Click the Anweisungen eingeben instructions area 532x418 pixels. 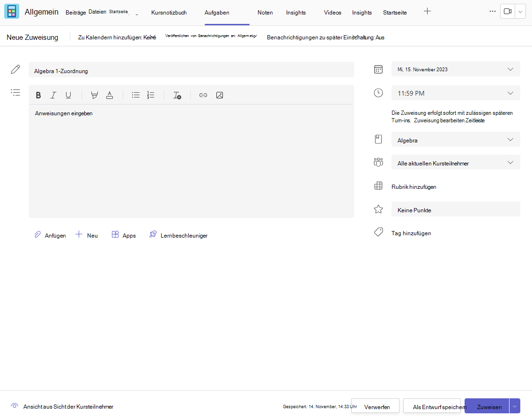click(x=192, y=161)
